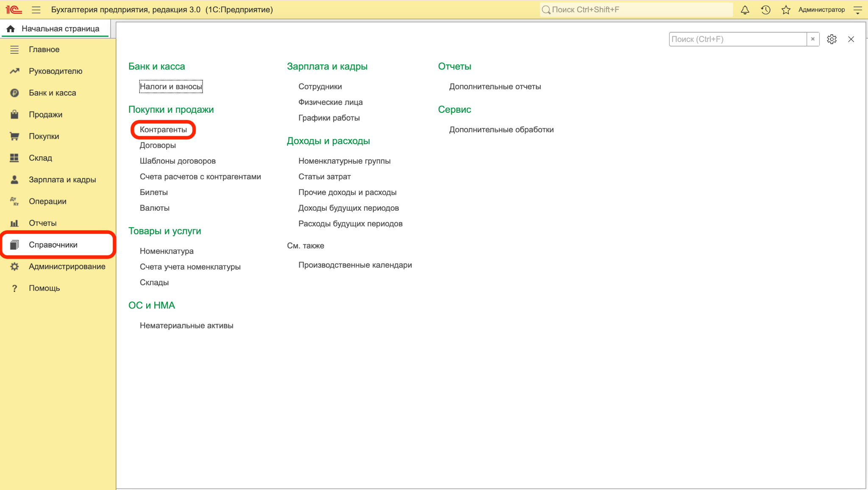Image resolution: width=868 pixels, height=490 pixels.
Task: Open the Контрагенты link
Action: [163, 130]
